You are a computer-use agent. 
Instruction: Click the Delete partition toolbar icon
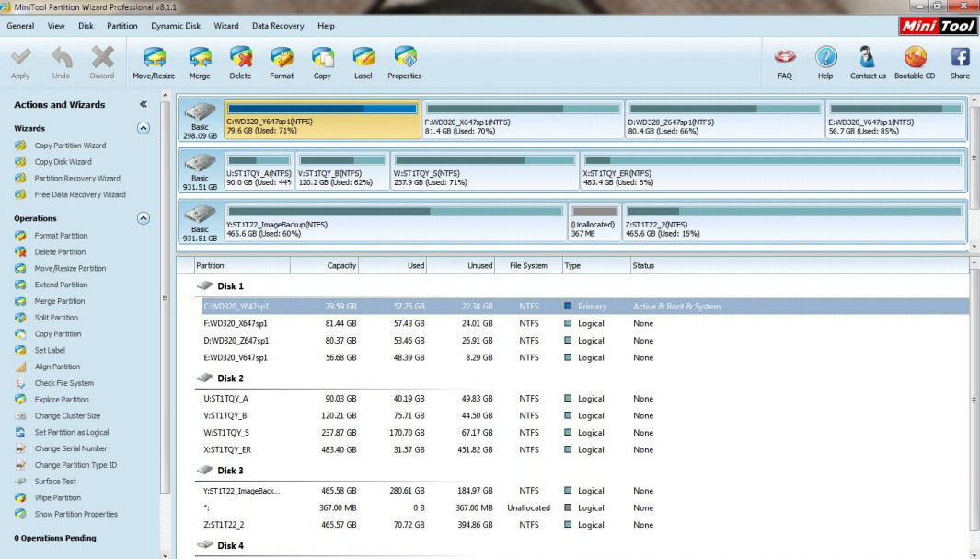pos(240,57)
